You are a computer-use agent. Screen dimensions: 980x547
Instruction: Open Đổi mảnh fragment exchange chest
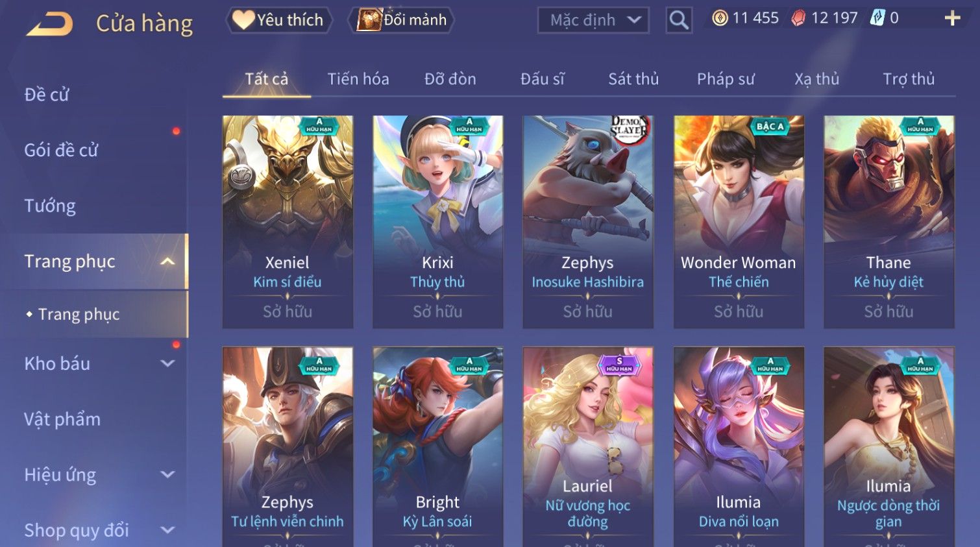coord(401,20)
